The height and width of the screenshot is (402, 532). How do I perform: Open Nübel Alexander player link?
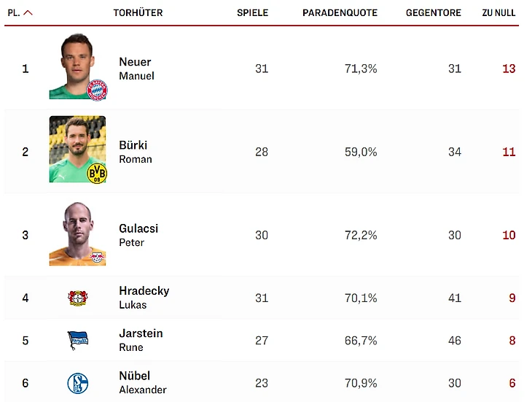[x=142, y=382]
